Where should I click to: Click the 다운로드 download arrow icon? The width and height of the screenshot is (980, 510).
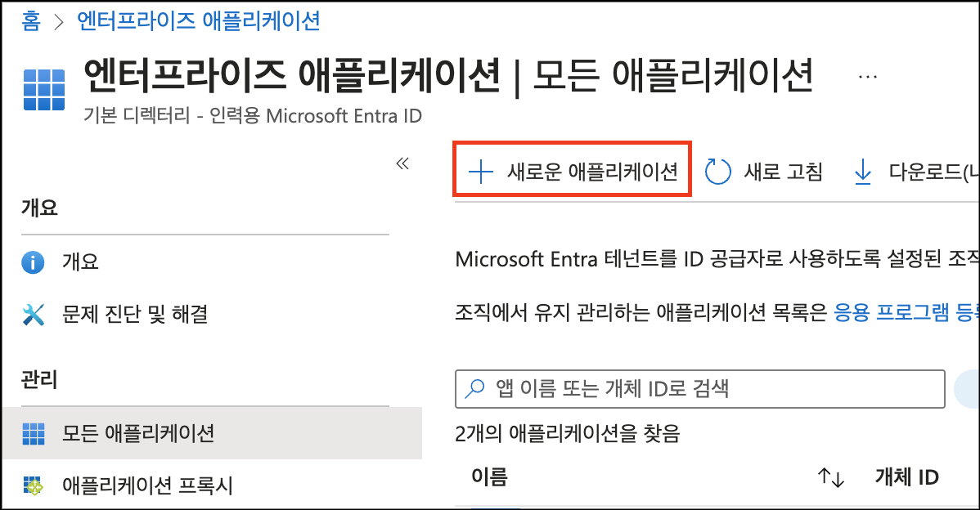[x=862, y=172]
